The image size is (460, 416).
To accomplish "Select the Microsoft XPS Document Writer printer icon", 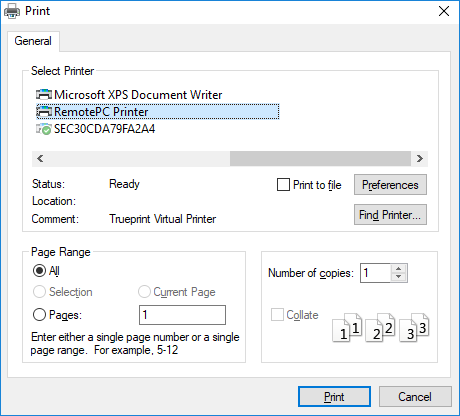I will [44, 95].
